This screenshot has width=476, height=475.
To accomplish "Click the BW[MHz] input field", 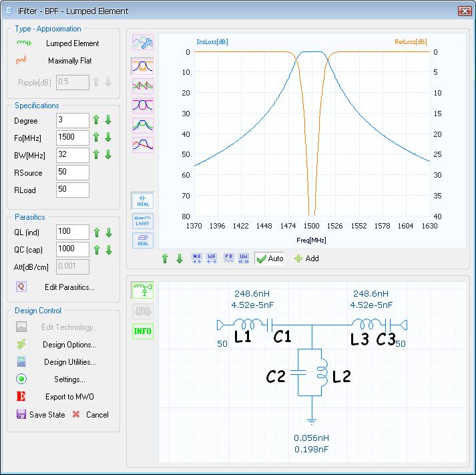I will 72,155.
